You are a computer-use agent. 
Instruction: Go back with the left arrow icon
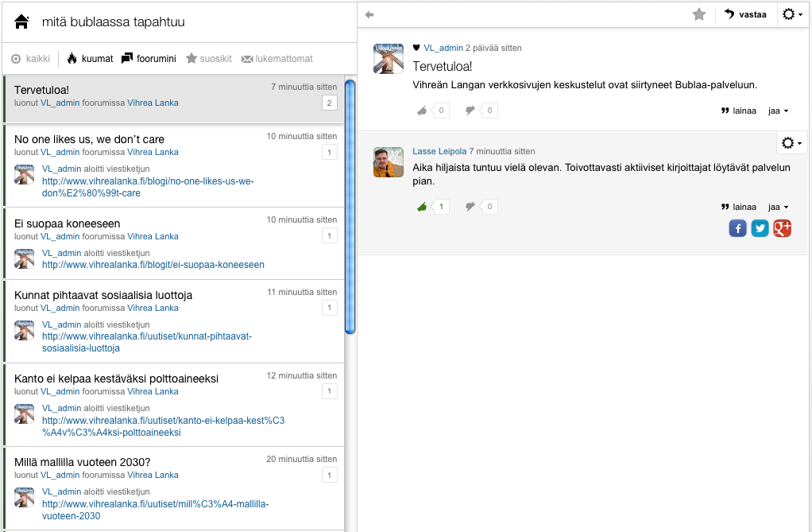pyautogui.click(x=369, y=14)
